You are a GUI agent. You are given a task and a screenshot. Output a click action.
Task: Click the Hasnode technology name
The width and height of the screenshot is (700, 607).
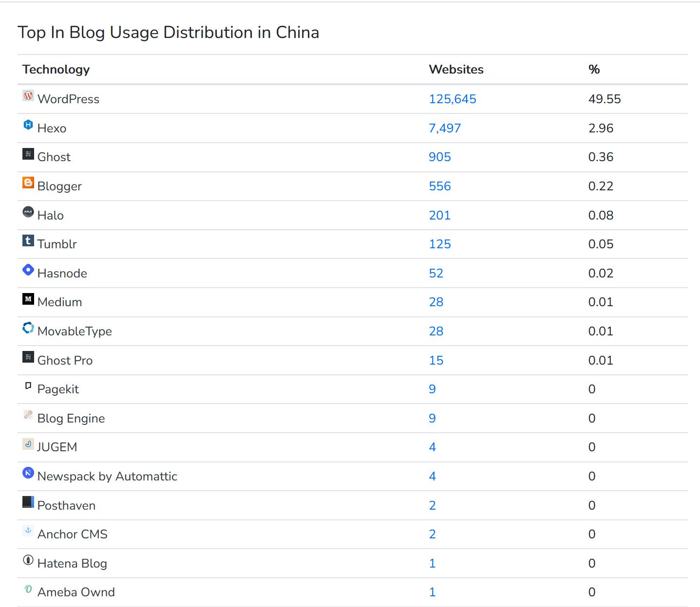click(62, 274)
